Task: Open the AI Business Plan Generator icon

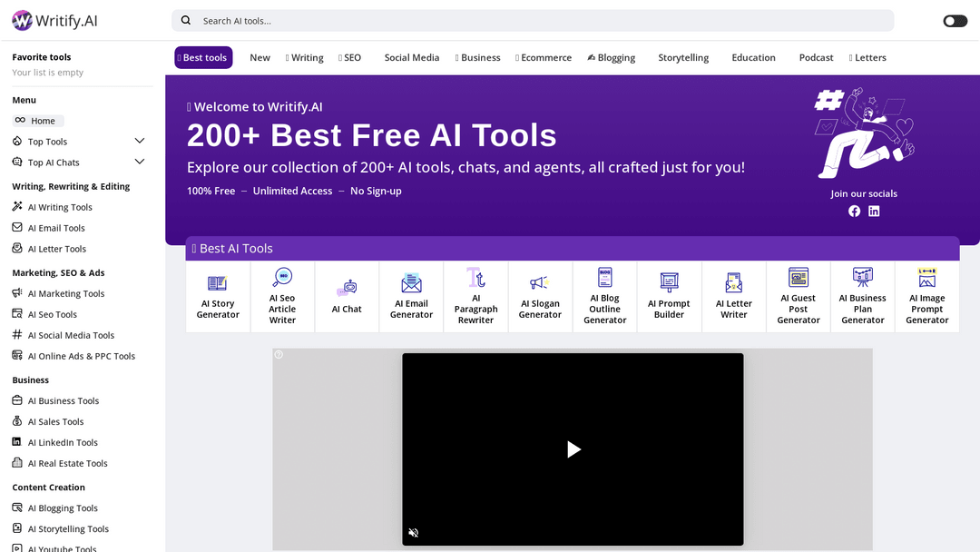Action: coord(863,277)
